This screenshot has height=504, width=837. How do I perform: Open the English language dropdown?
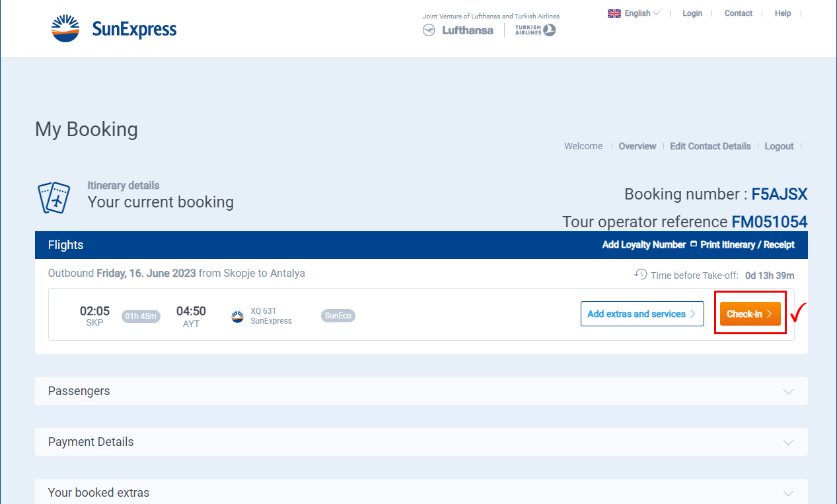pyautogui.click(x=634, y=13)
